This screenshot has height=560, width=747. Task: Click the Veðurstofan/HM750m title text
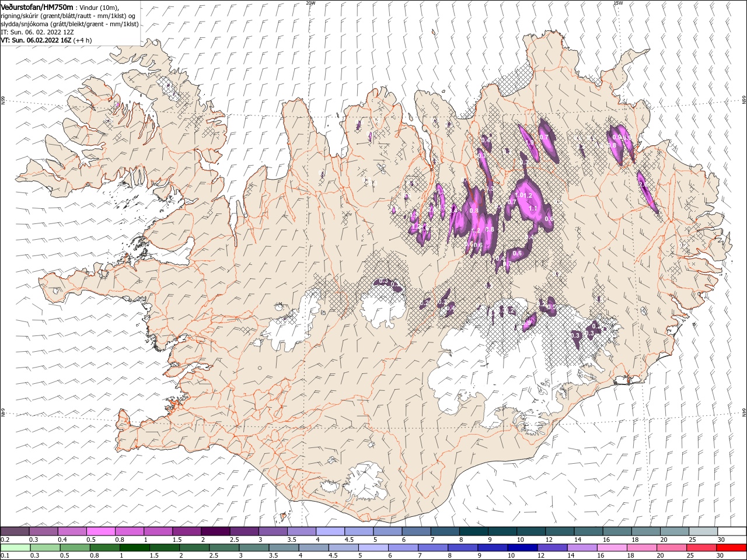37,6
